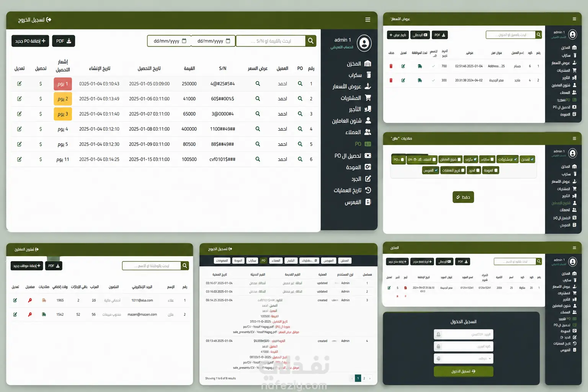Open the hamburger menu in the warehouse panel
The image size is (588, 392).
574,248
